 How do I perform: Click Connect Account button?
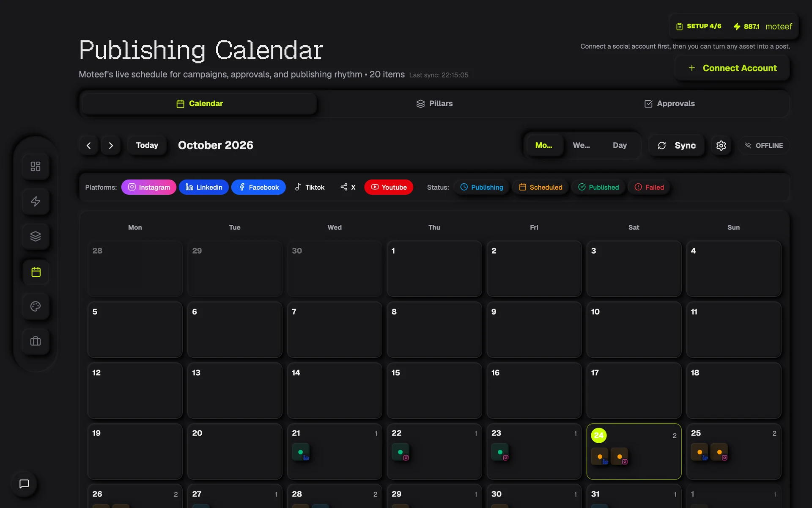pyautogui.click(x=732, y=68)
